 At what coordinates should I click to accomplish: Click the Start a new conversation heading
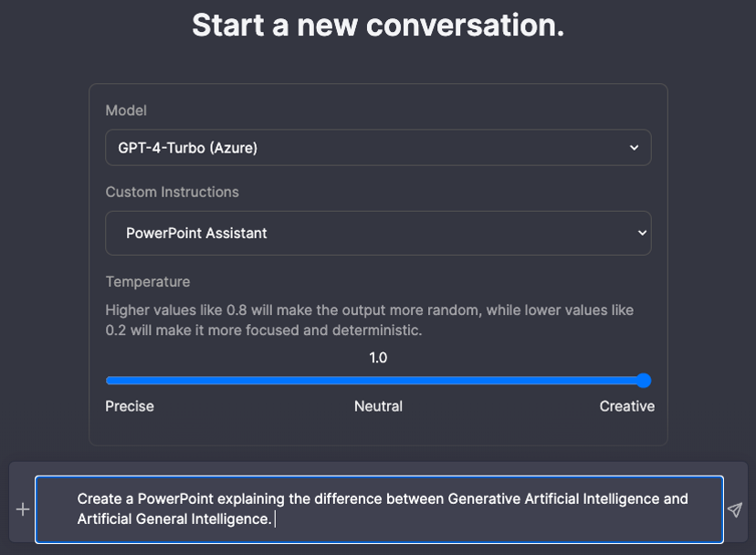[378, 25]
